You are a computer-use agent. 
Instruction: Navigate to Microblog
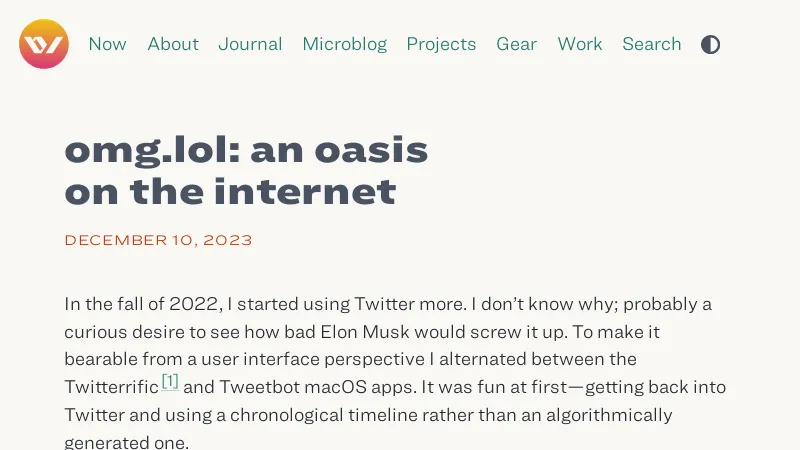(x=344, y=44)
